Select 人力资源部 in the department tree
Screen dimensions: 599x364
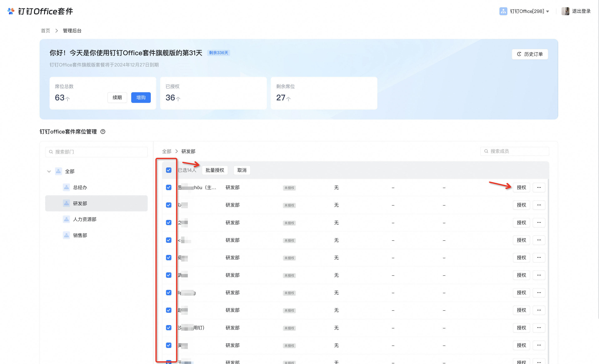84,219
